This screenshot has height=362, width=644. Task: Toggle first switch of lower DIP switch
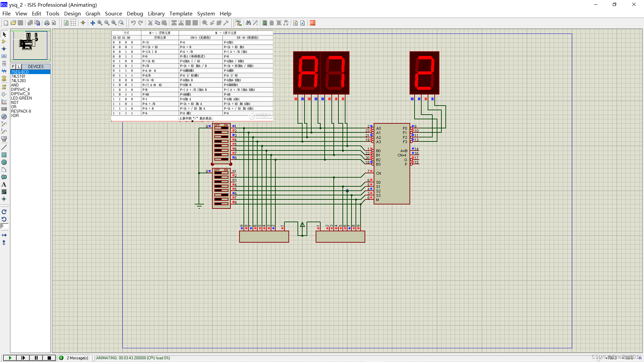(221, 173)
